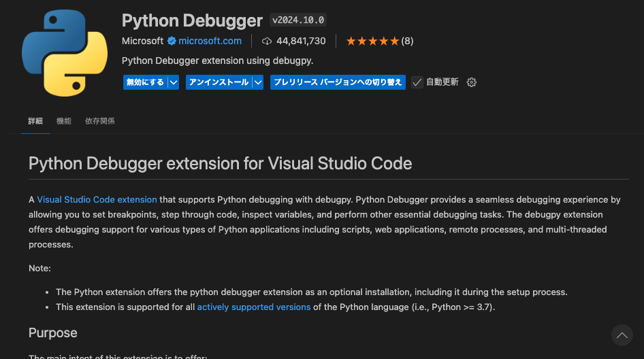Screen dimensions: 644x359
Task: Click the Python Debugger extension logo
Action: [x=65, y=53]
